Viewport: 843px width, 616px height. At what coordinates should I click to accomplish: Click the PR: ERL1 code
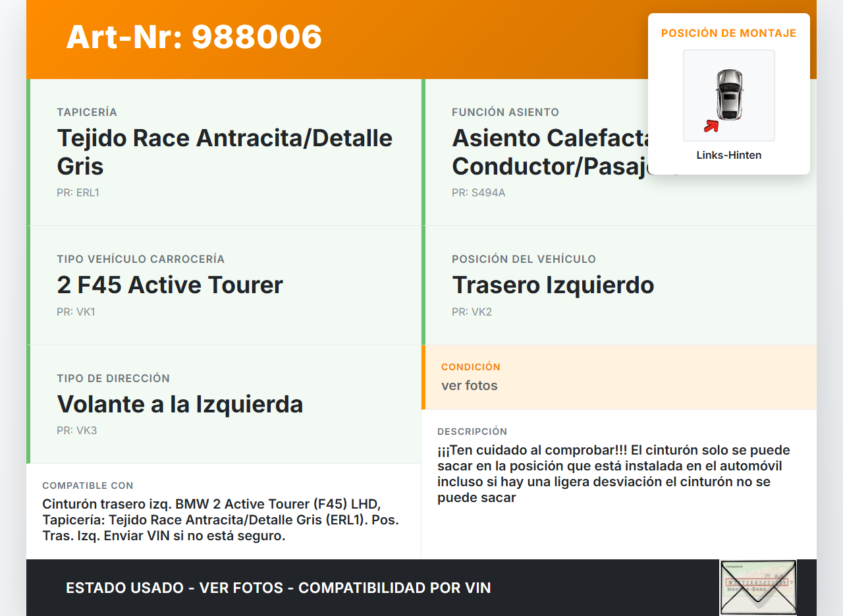(x=78, y=193)
